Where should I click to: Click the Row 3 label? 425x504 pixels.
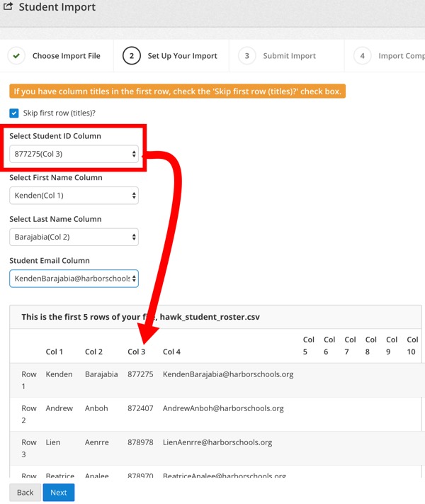pos(29,449)
